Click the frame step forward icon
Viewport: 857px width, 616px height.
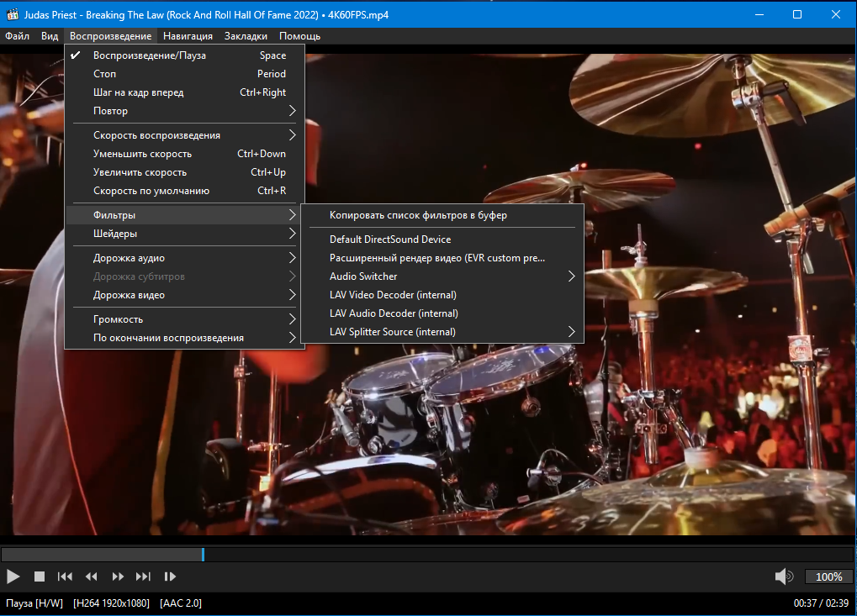170,577
